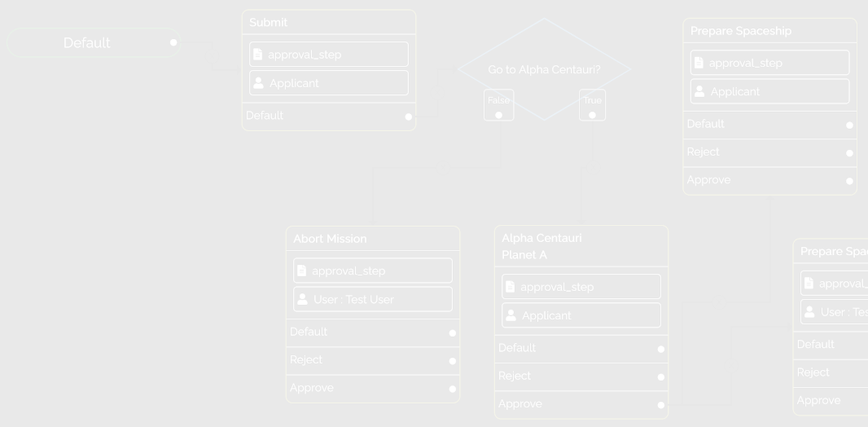868x427 pixels.
Task: Select the Submit node title
Action: tap(269, 23)
